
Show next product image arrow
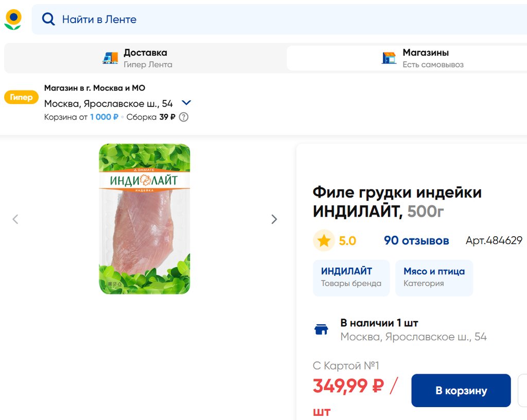tap(274, 219)
